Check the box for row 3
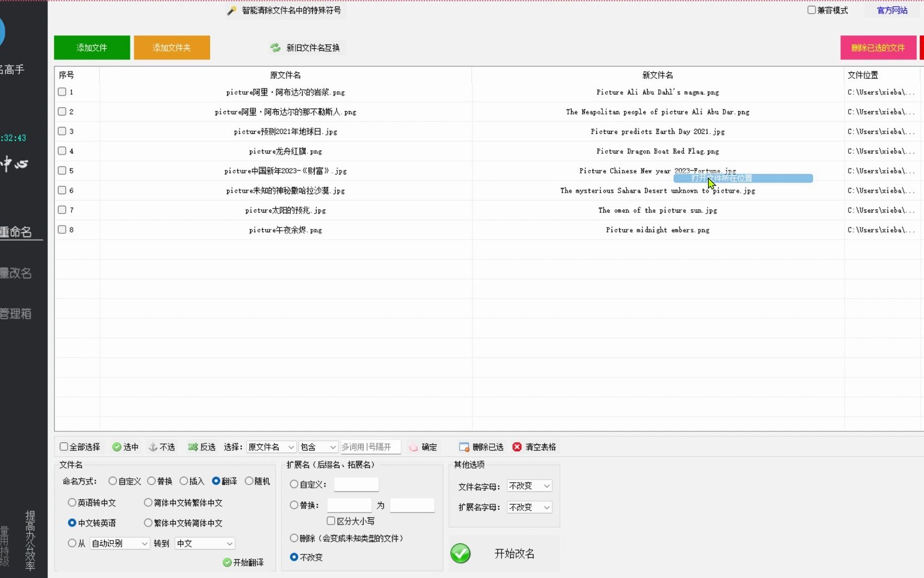 pos(62,131)
